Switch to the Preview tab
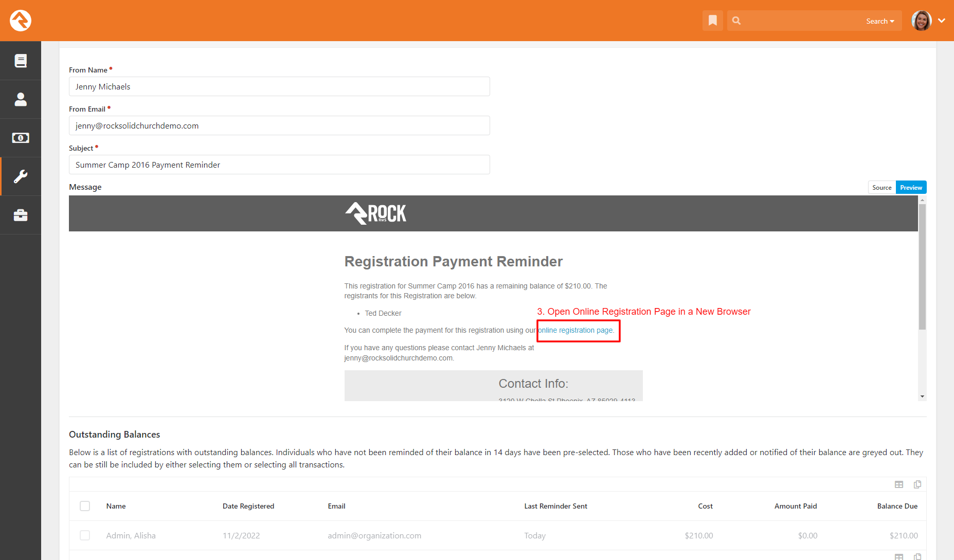Viewport: 954px width, 560px height. click(911, 187)
